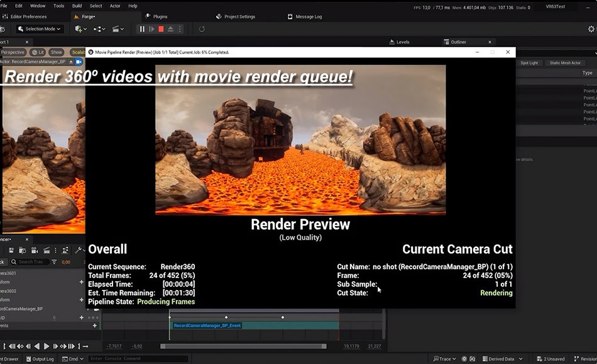Toggle the Perspective viewport button

click(x=13, y=52)
